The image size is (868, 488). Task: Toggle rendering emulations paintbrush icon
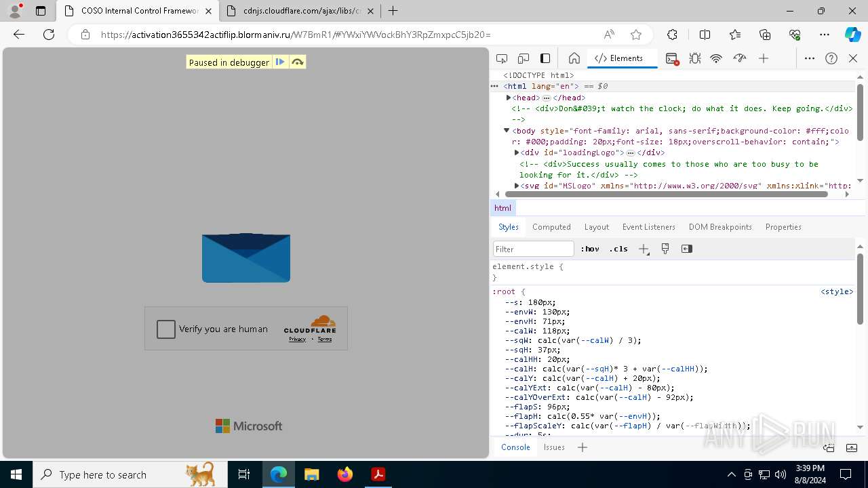[665, 249]
